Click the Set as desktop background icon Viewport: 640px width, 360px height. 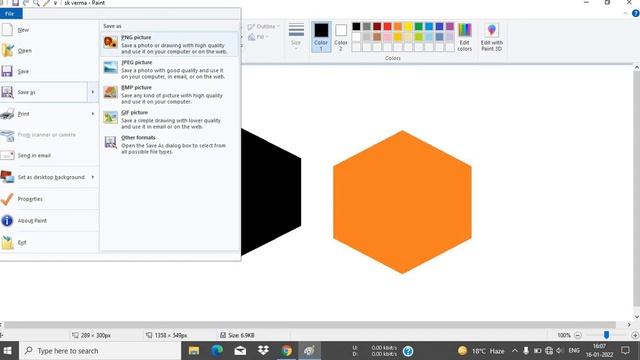pyautogui.click(x=7, y=177)
